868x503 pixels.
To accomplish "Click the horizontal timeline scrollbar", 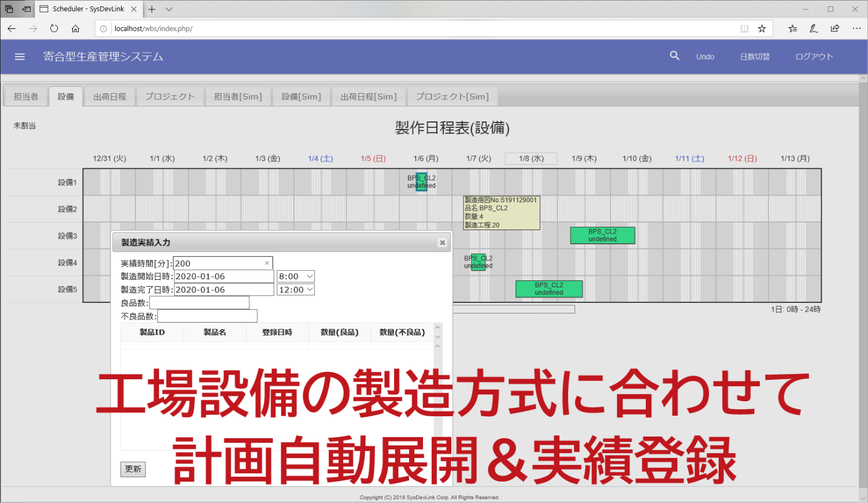I will 514,309.
